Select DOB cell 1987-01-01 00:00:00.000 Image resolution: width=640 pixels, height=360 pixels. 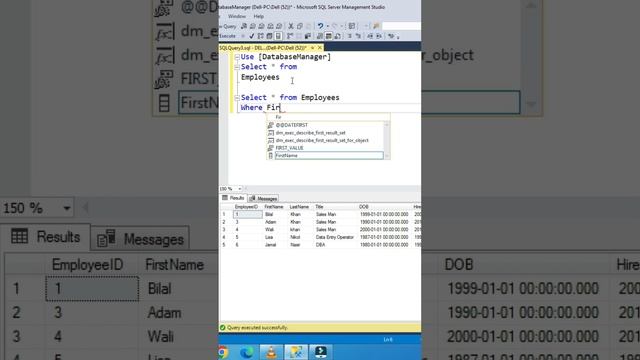point(384,237)
